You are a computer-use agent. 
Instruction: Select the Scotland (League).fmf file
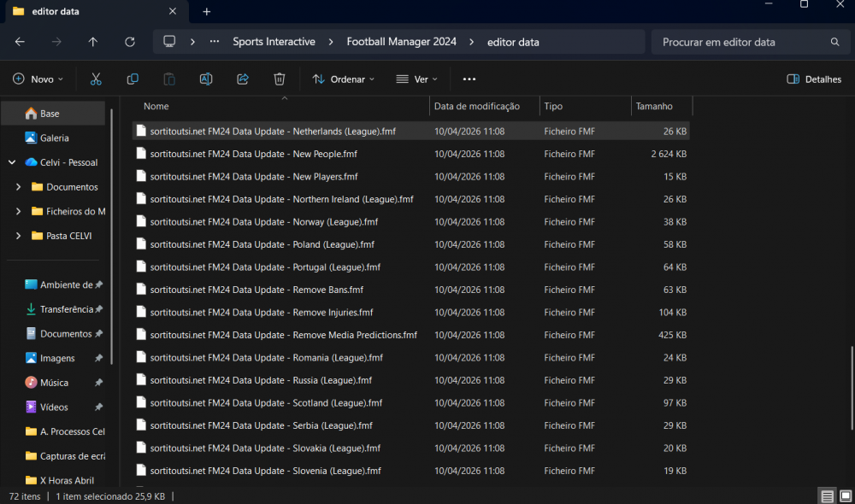(411, 402)
